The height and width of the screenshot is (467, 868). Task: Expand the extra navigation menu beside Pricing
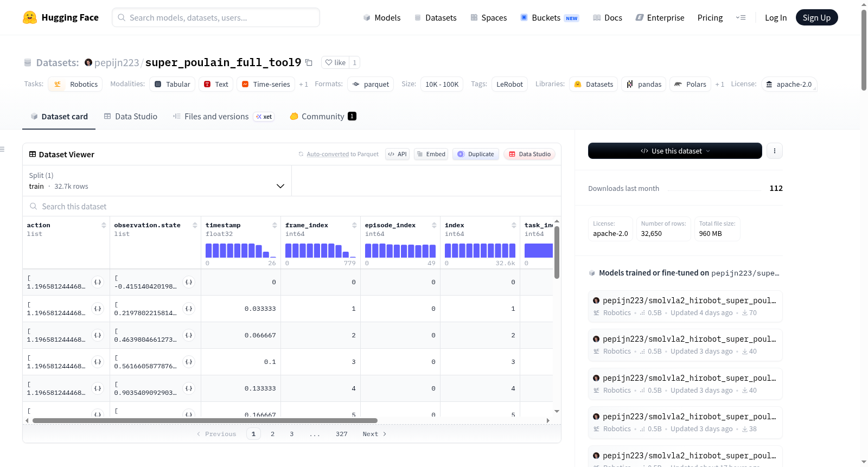[741, 17]
